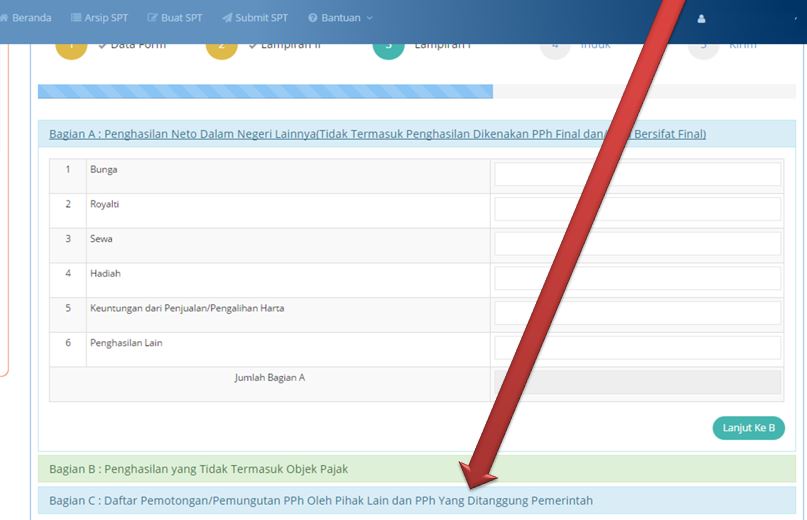This screenshot has width=807, height=520.
Task: Click the form progress bar
Action: pos(417,92)
